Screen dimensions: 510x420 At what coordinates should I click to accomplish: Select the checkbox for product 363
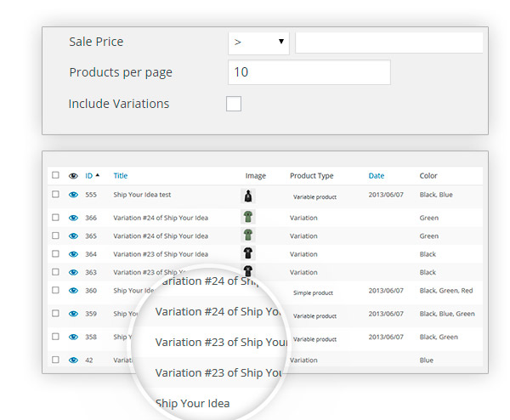tap(55, 272)
